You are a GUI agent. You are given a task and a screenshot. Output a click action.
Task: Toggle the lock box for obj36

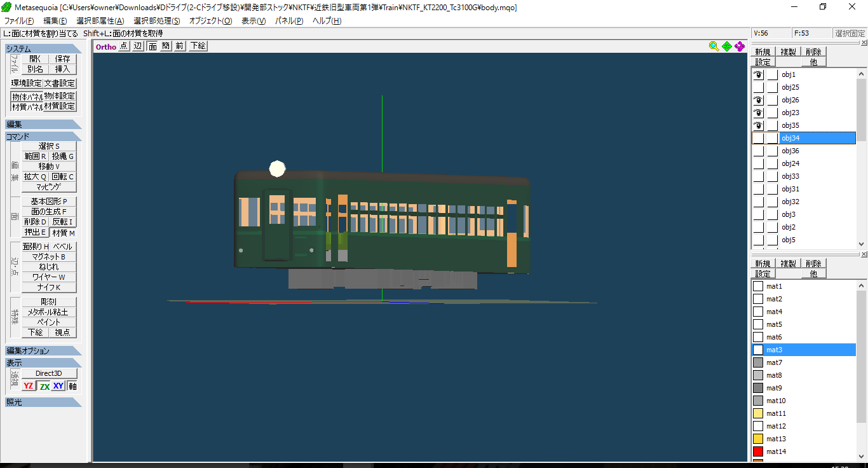point(772,151)
